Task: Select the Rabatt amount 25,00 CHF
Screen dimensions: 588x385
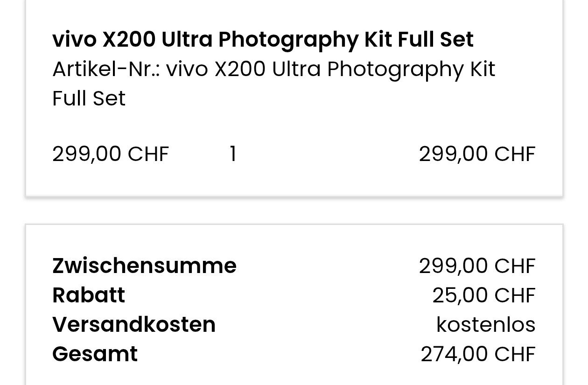Action: (483, 295)
